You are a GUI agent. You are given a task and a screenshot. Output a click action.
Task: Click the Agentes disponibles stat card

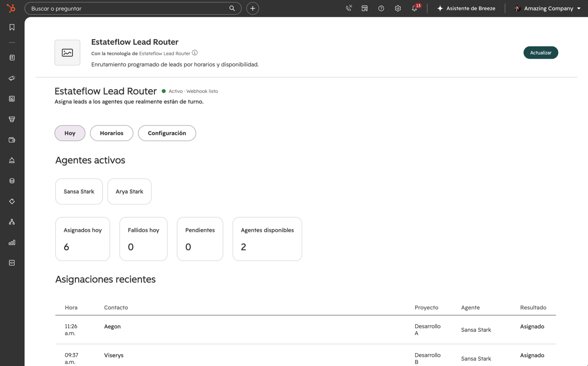tap(267, 239)
